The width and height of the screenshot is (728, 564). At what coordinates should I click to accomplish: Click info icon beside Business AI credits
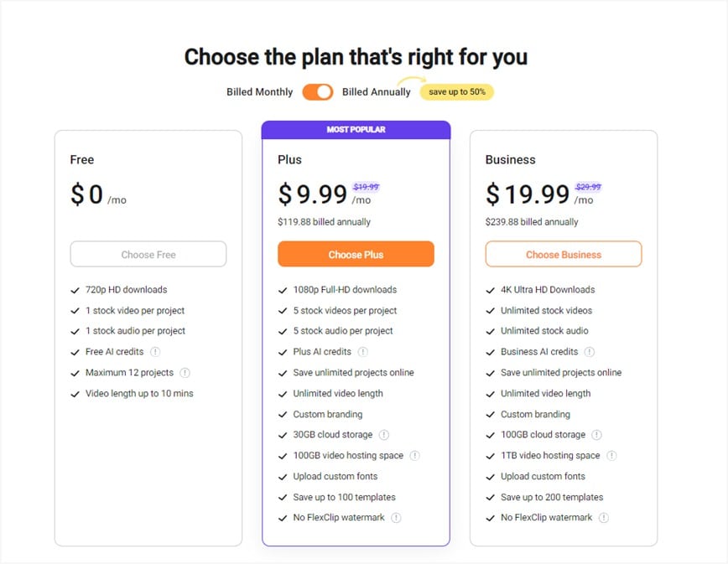(x=590, y=352)
